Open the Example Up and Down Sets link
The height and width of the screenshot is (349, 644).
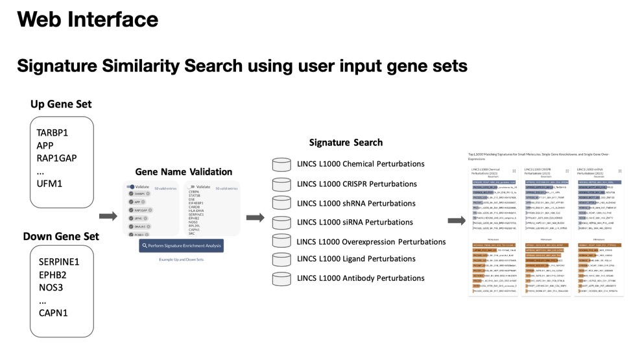click(x=181, y=259)
